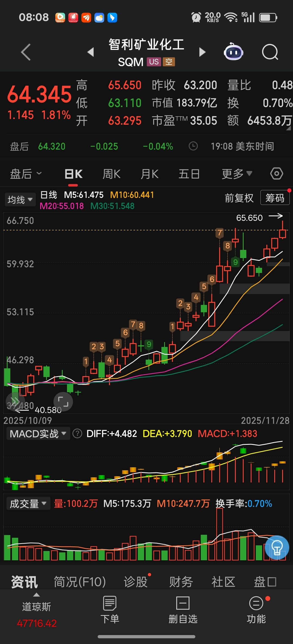Image resolution: width=293 pixels, height=644 pixels.
Task: Tap the DIFF:+4.482 value
Action: tap(112, 434)
